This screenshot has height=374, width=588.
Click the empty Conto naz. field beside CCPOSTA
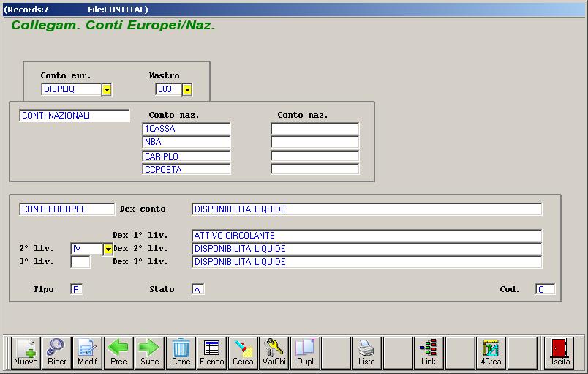click(x=315, y=170)
